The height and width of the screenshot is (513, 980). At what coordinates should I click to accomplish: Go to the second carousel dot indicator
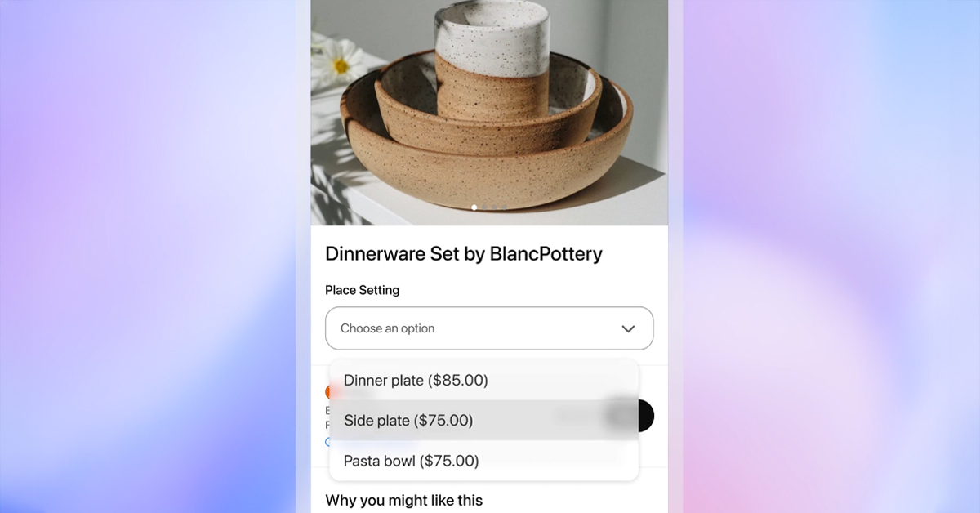pyautogui.click(x=484, y=207)
